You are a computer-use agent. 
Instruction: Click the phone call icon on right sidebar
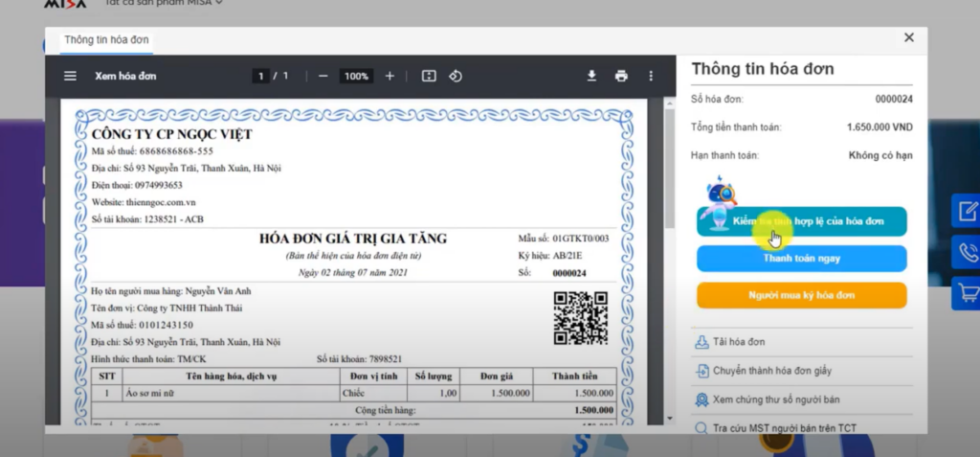point(967,252)
